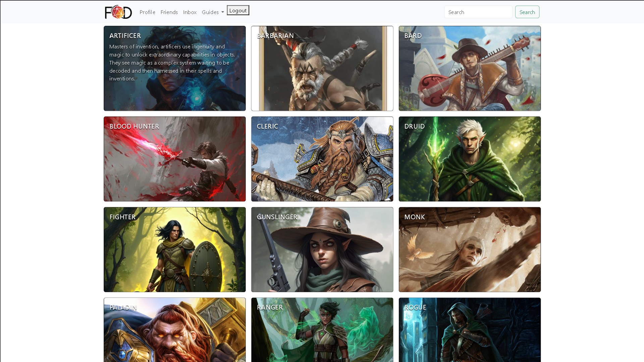Viewport: 644px width, 362px height.
Task: Open the Guides dropdown menu
Action: (212, 12)
